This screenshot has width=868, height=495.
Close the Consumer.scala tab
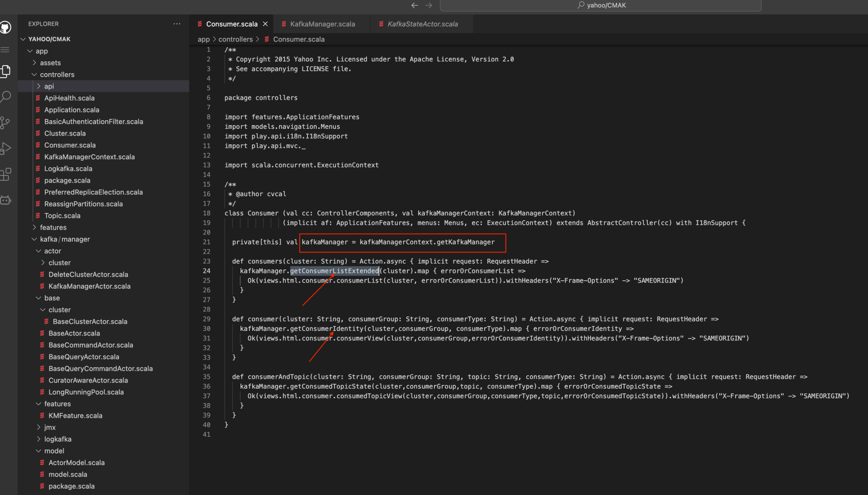265,24
